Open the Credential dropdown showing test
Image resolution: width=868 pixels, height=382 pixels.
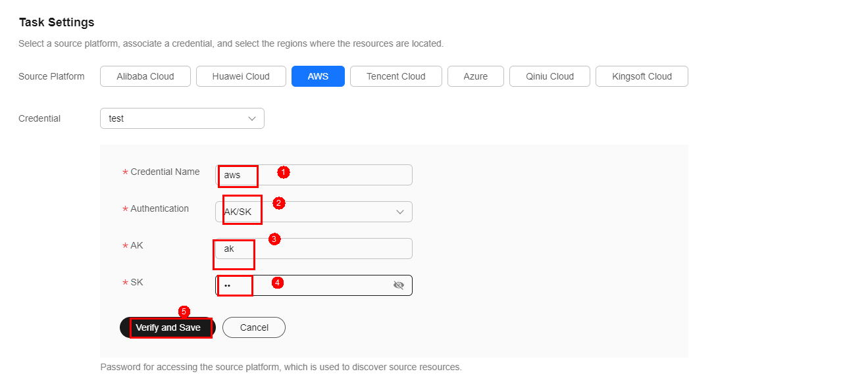182,119
